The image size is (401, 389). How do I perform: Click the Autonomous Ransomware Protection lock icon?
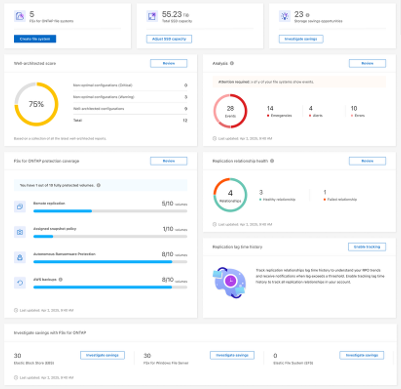[x=20, y=257]
